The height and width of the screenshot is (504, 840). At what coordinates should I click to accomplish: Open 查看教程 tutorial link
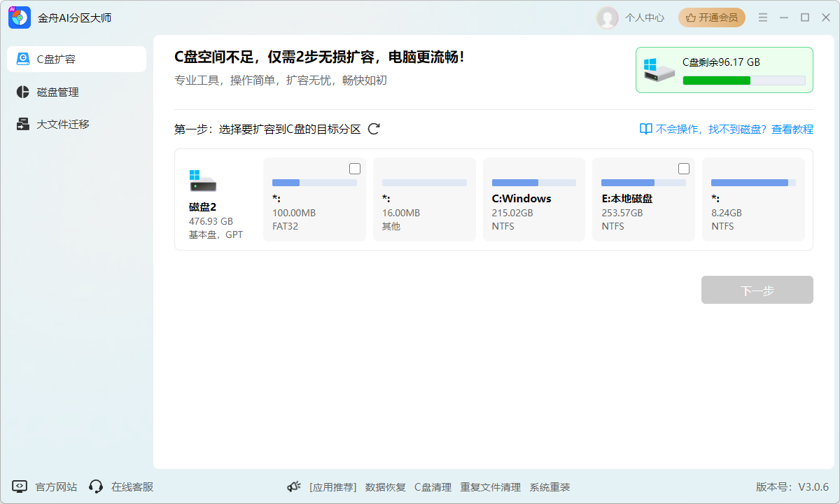[x=792, y=129]
